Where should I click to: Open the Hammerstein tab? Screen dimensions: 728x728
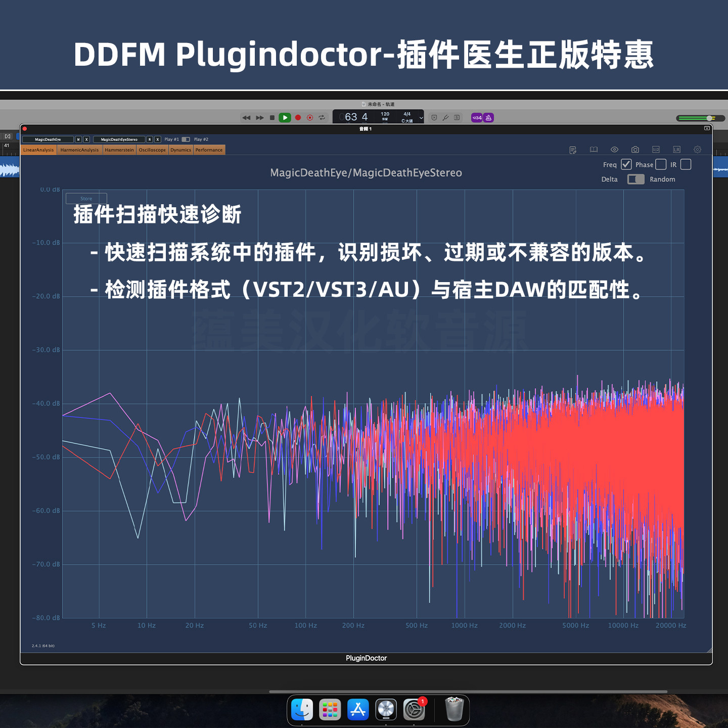(119, 150)
